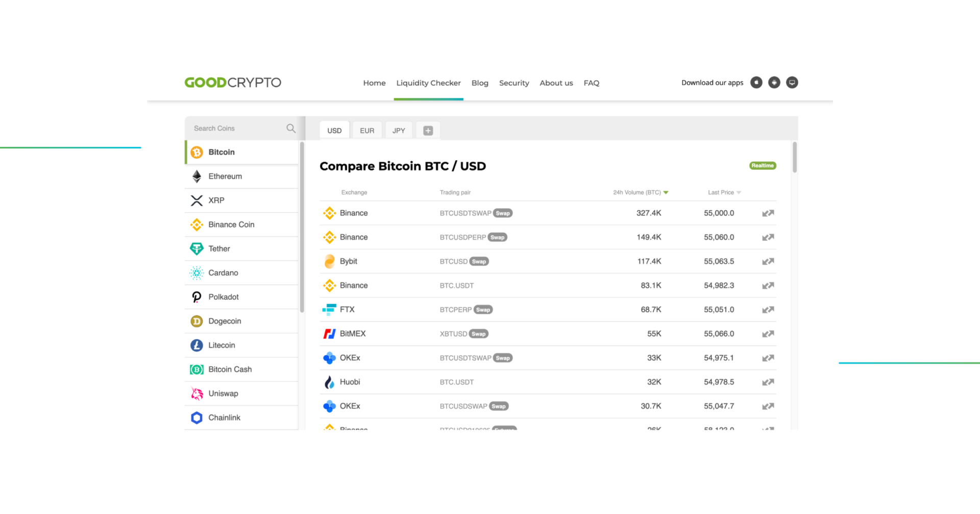This screenshot has height=514, width=980.
Task: Open the Liquidity Checker menu item
Action: pyautogui.click(x=428, y=83)
